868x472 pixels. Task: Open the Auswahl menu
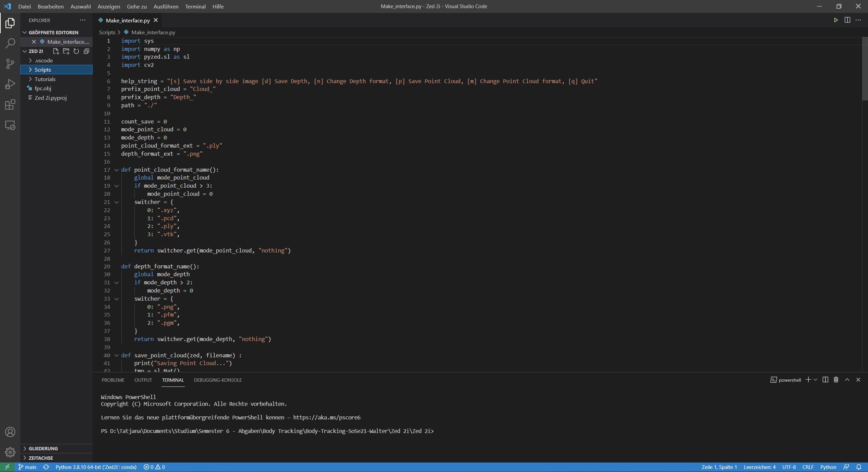tap(80, 6)
